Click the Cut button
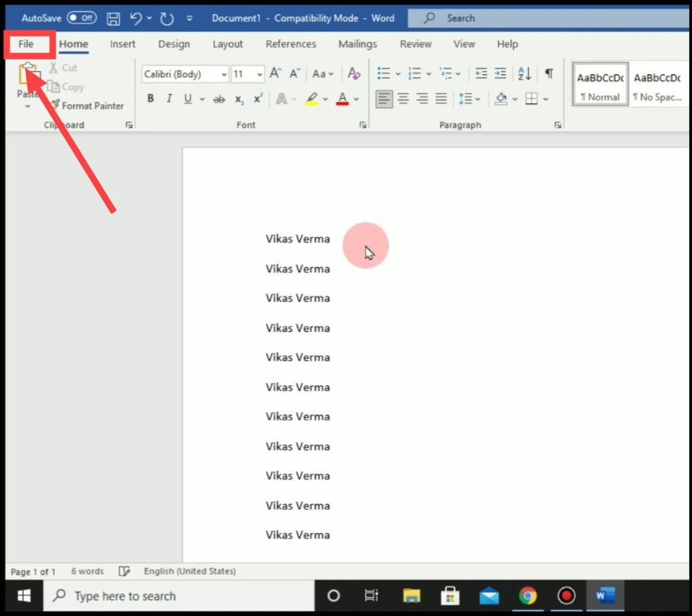The width and height of the screenshot is (692, 616). (64, 68)
